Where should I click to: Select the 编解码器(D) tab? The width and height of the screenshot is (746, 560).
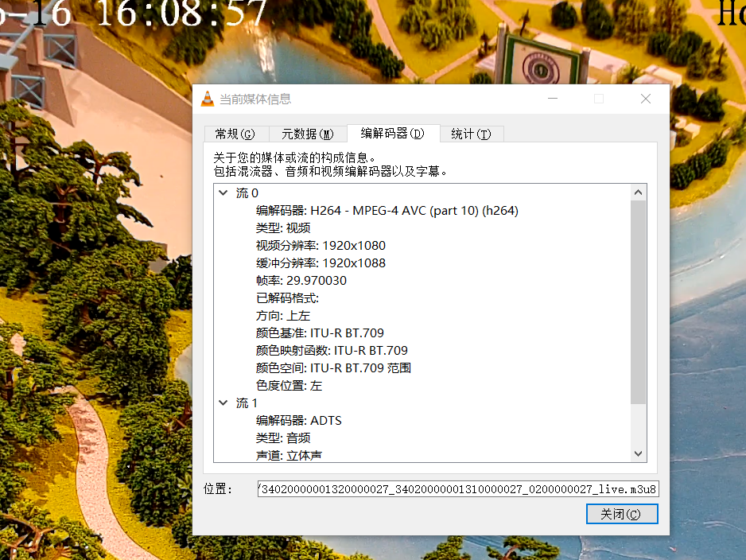point(393,133)
